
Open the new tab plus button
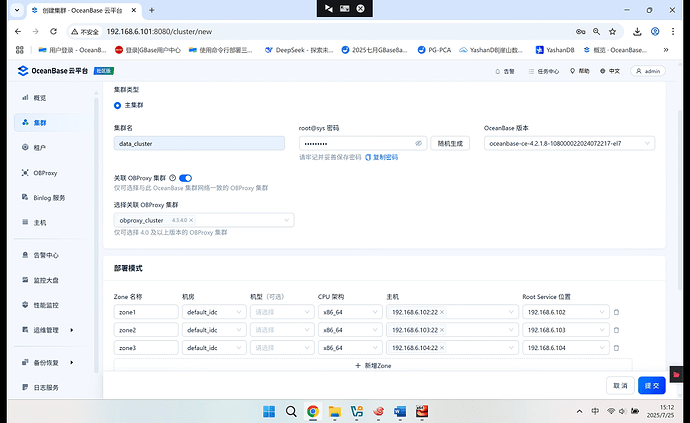click(x=151, y=10)
